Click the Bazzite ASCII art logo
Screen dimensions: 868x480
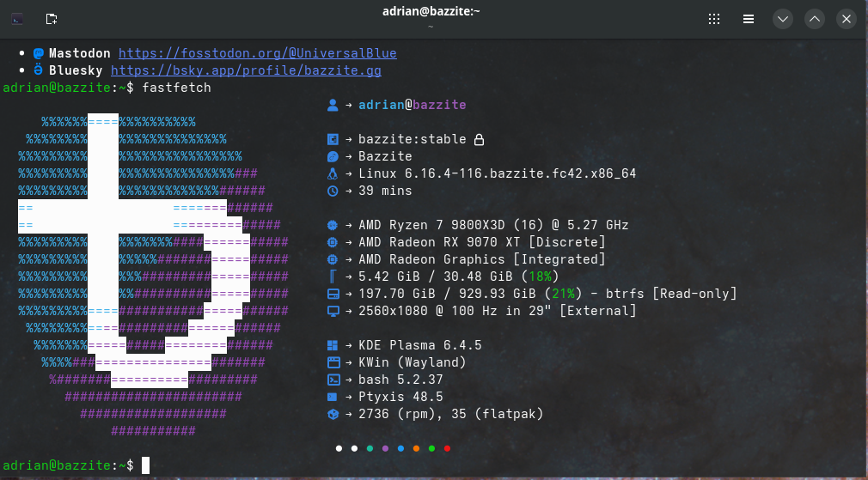153,276
